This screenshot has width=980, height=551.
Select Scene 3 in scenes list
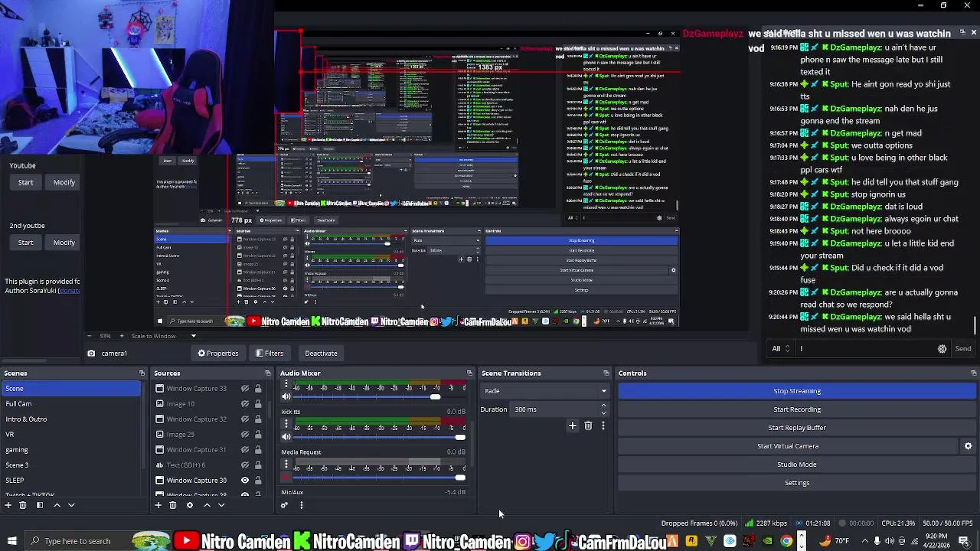(x=71, y=465)
